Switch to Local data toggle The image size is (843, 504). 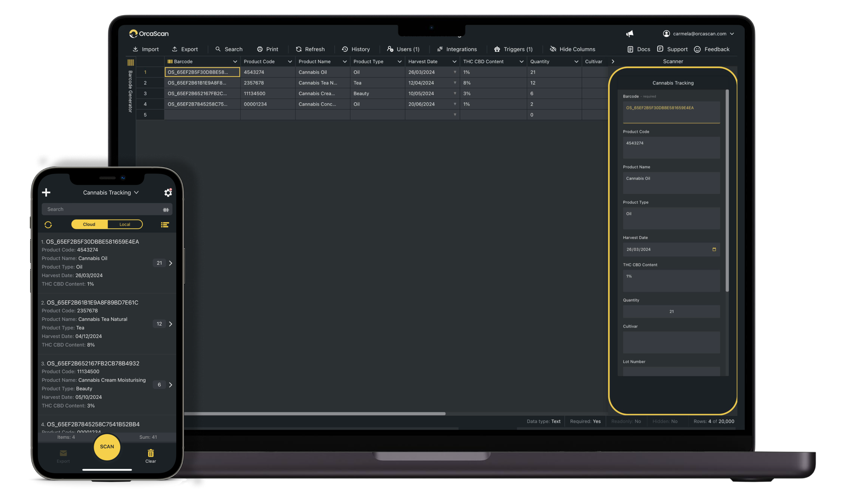click(x=125, y=224)
